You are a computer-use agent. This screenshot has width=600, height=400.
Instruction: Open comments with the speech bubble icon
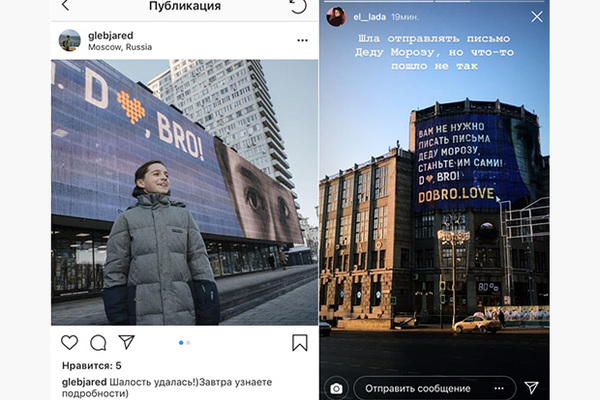point(98,343)
